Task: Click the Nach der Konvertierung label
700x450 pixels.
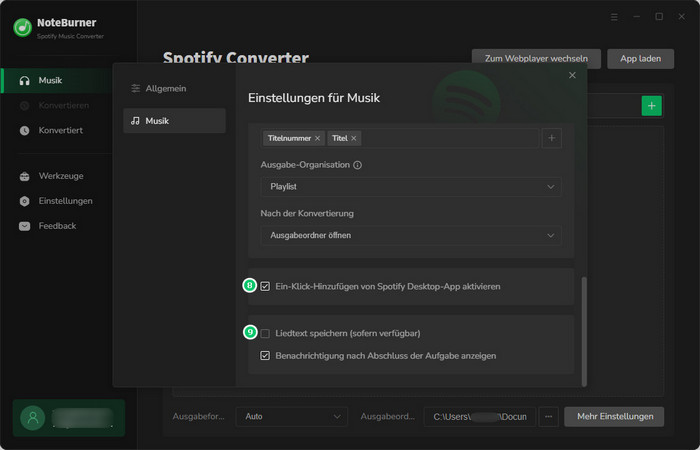Action: tap(307, 213)
